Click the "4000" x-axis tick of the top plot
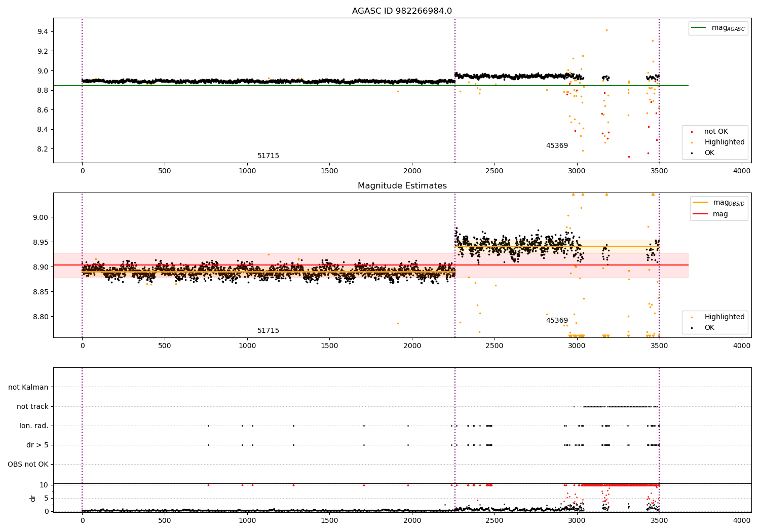The height and width of the screenshot is (532, 760). (742, 171)
